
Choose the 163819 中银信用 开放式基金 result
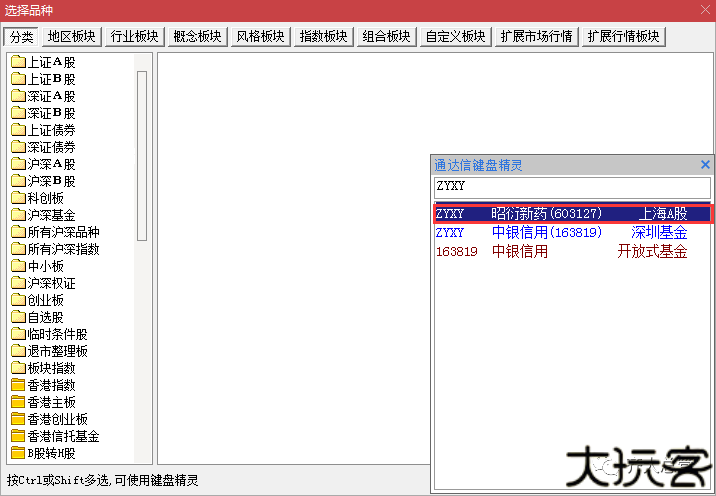pyautogui.click(x=573, y=251)
